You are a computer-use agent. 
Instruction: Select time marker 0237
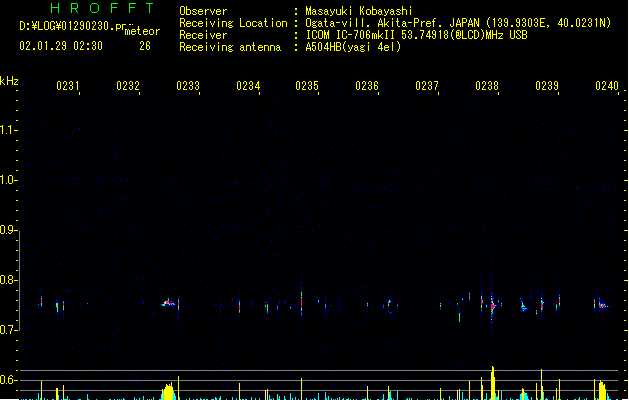[427, 86]
